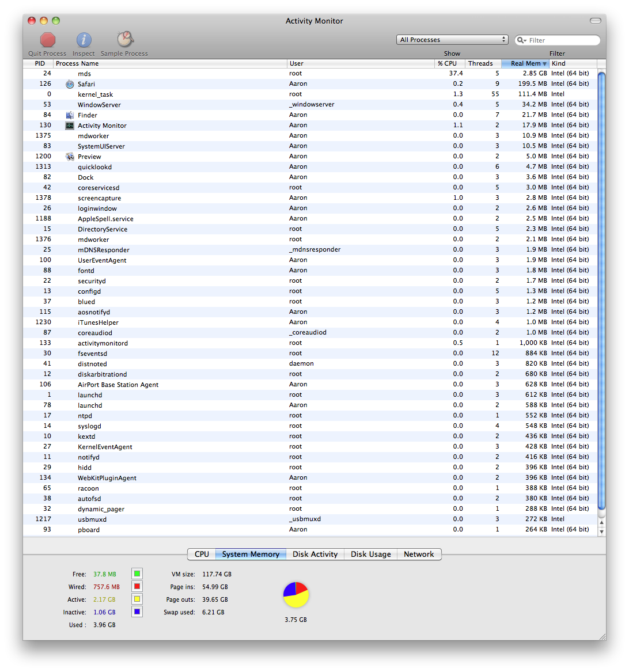Click the Activity Monitor app icon in the list
The image size is (629, 672).
pos(70,126)
